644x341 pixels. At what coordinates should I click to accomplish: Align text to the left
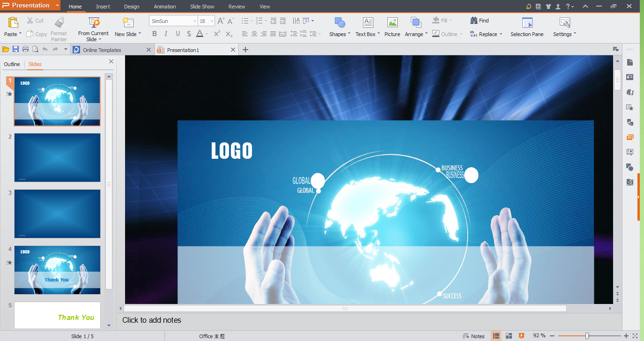[244, 34]
